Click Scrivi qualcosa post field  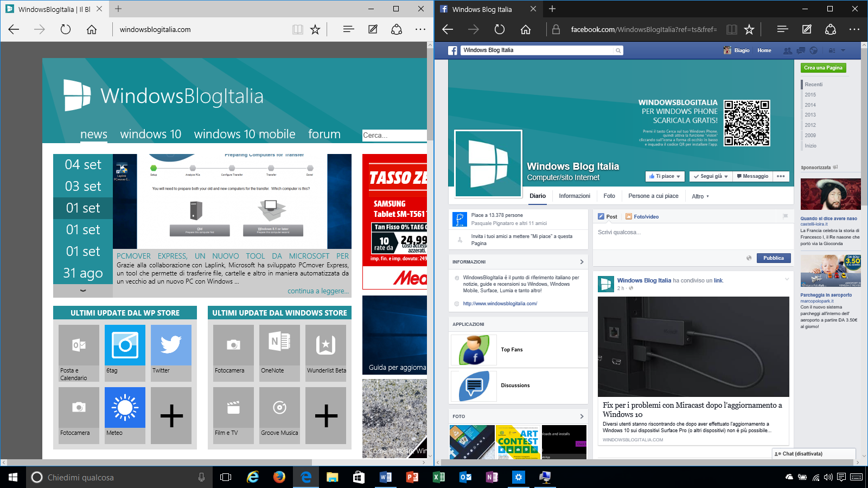pyautogui.click(x=693, y=236)
